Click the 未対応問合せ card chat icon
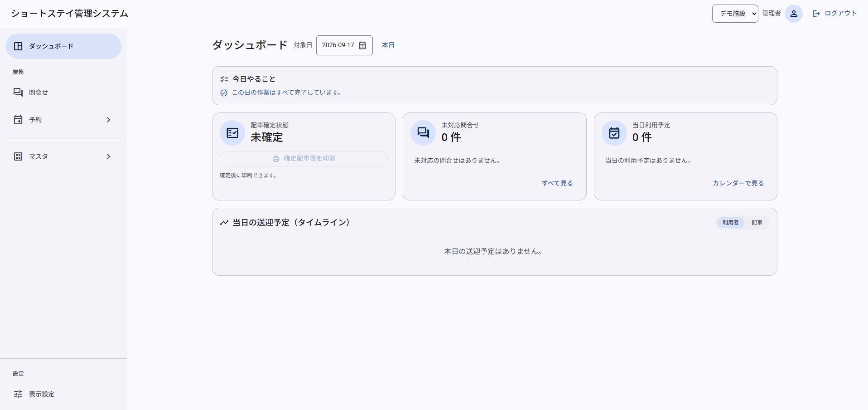The image size is (868, 410). click(x=423, y=133)
